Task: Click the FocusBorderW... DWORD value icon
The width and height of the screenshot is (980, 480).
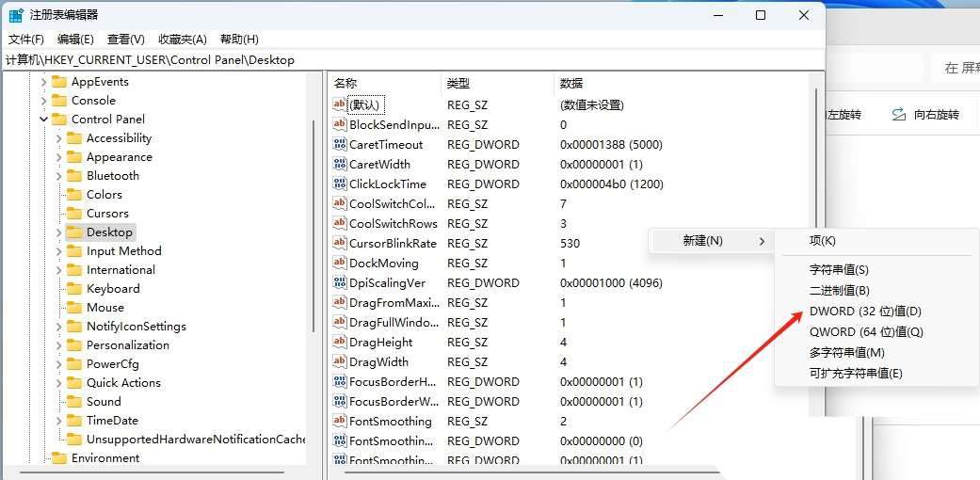Action: point(339,401)
